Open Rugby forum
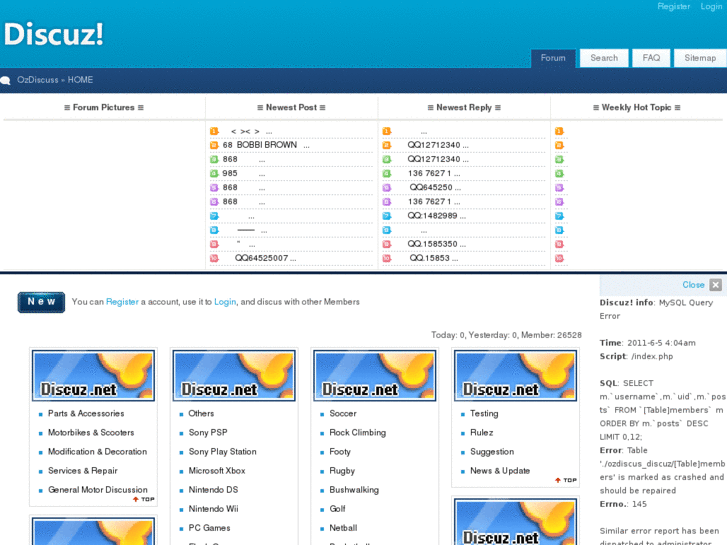 pos(342,470)
